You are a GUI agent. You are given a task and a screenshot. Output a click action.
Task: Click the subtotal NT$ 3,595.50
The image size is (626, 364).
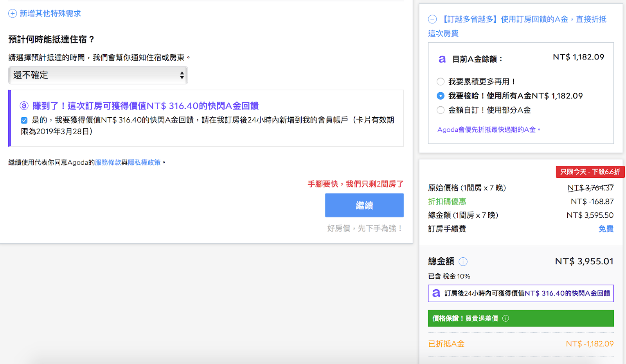coord(590,215)
